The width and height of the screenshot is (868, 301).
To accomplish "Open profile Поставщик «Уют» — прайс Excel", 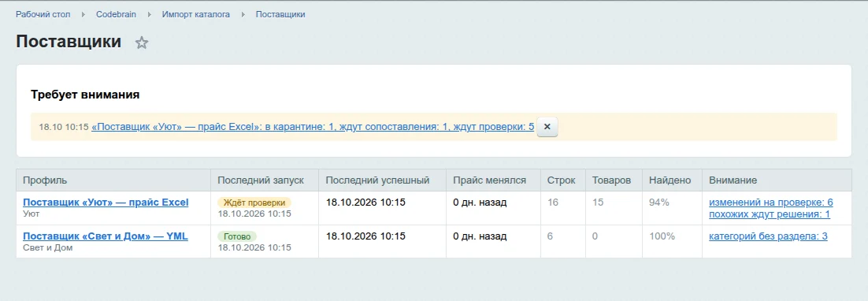I will coord(106,203).
